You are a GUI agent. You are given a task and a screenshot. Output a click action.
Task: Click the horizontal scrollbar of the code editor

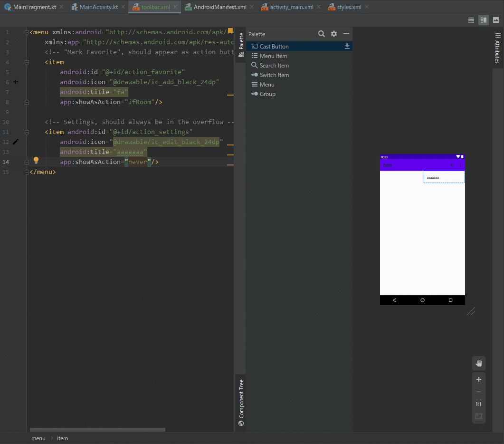pos(97,430)
